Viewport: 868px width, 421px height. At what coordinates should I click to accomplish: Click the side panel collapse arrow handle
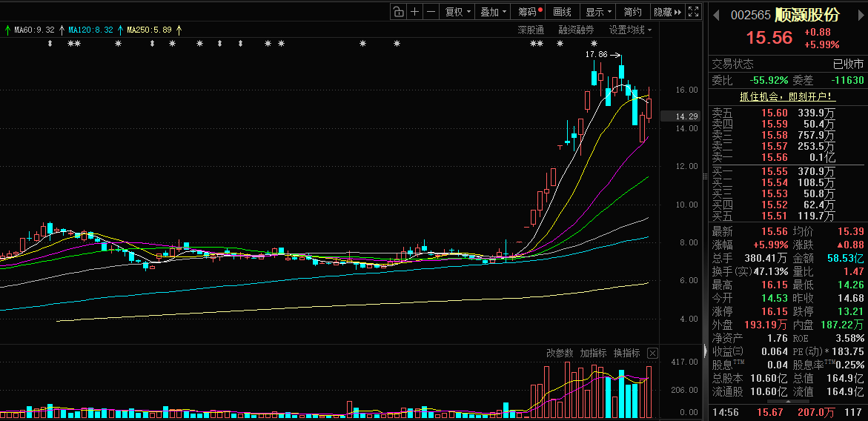(x=705, y=350)
